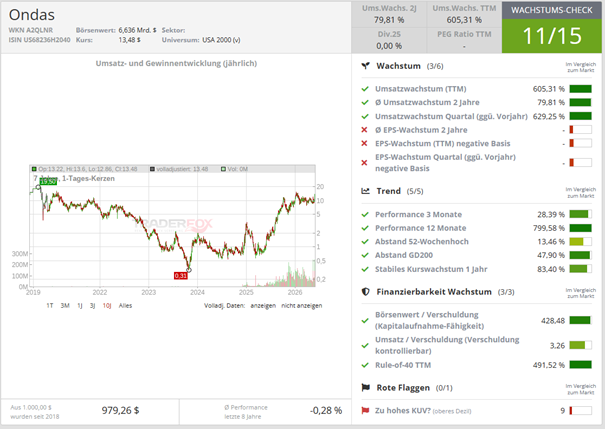The height and width of the screenshot is (429, 605).
Task: Click the Rule-of-40 TTM comparison bar
Action: tap(580, 365)
